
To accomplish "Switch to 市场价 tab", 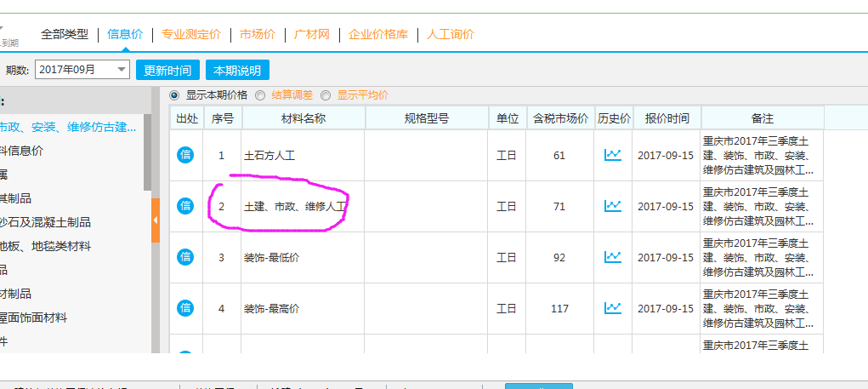I will coord(258,34).
